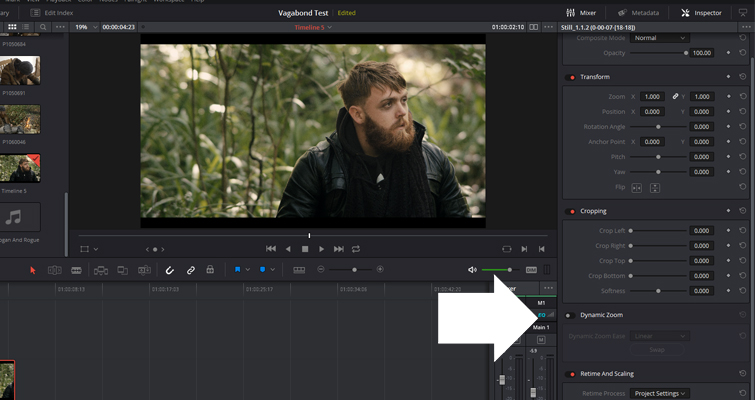Reset the Transform section
Viewport: 755px width, 400px height.
[x=743, y=77]
